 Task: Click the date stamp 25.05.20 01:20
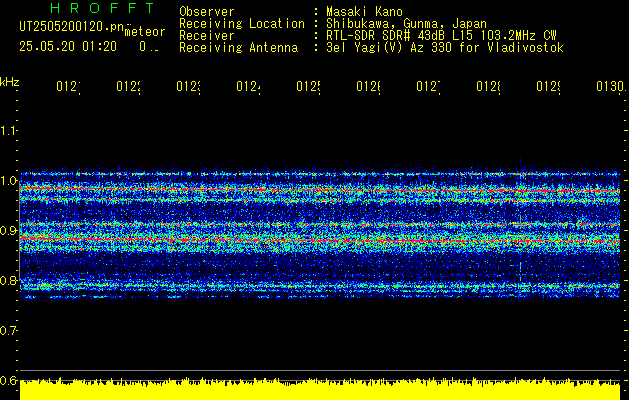pos(68,47)
